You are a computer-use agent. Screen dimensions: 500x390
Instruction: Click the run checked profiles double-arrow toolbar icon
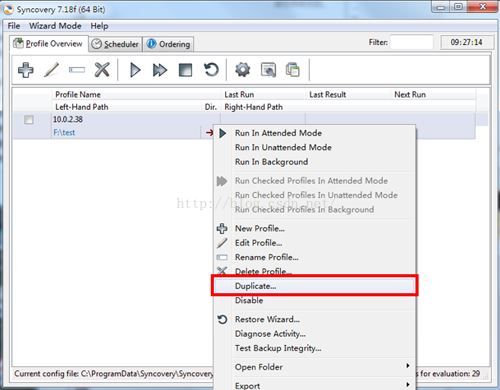(160, 70)
